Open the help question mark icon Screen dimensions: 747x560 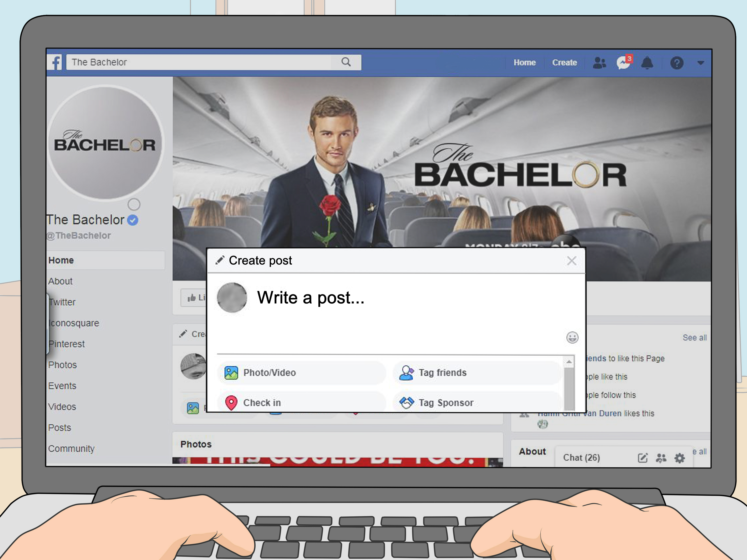(x=677, y=63)
